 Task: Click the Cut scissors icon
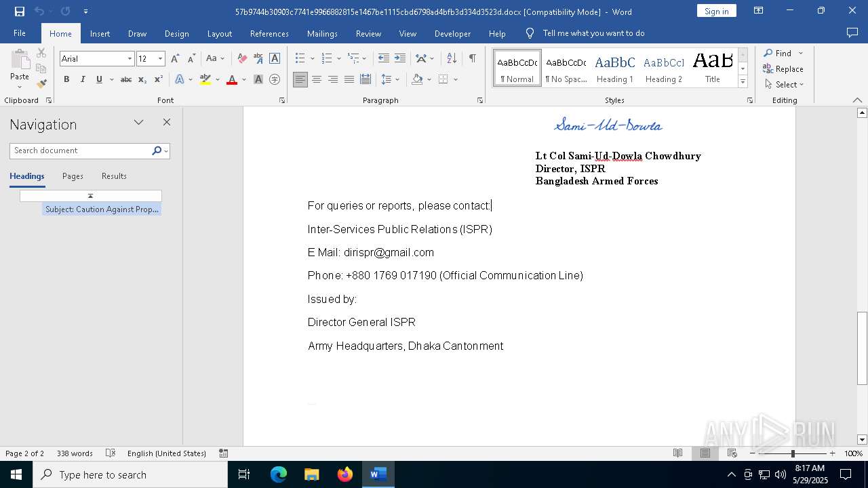point(41,53)
